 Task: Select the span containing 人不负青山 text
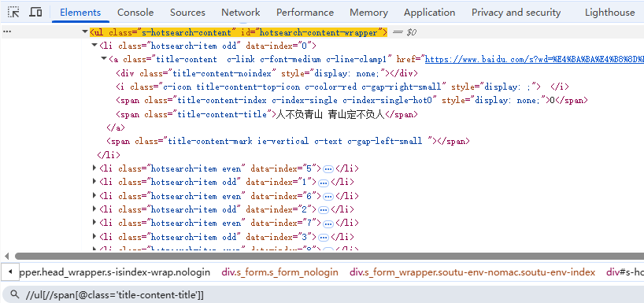[x=267, y=115]
